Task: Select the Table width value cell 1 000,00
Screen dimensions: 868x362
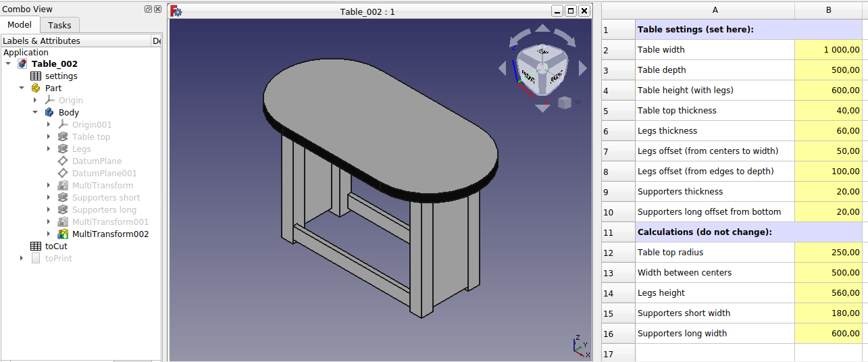Action: pos(828,50)
